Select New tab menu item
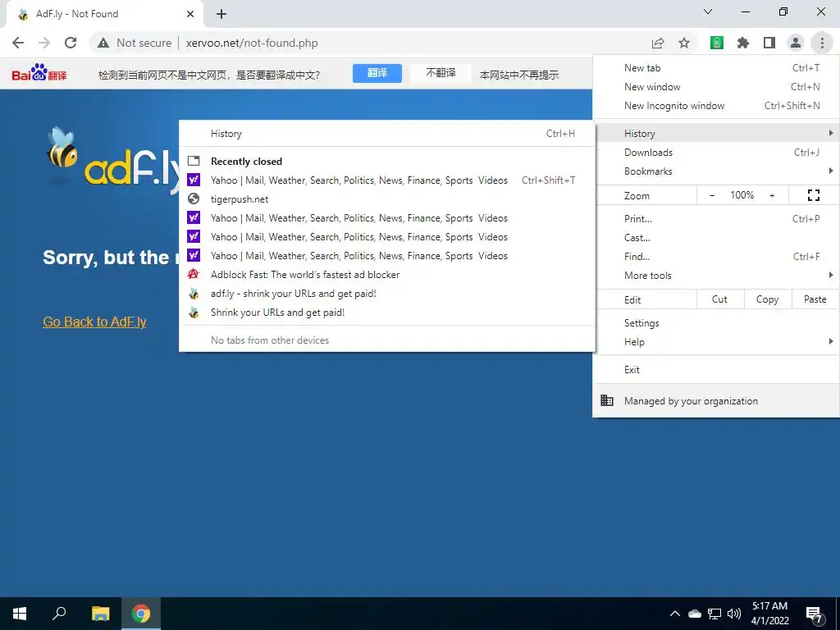 click(716, 68)
